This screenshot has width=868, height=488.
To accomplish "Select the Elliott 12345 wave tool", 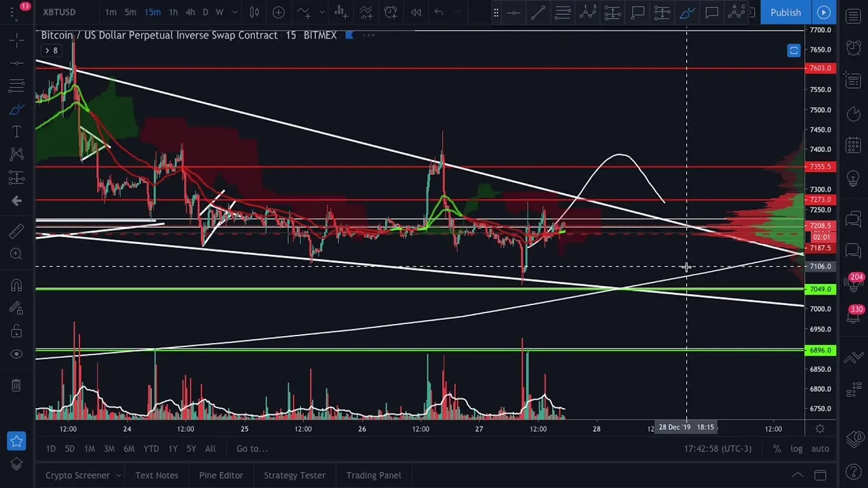I will pyautogui.click(x=588, y=12).
